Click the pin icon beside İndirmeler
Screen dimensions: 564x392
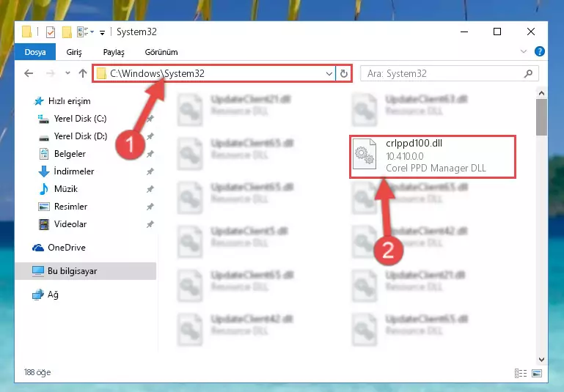(150, 171)
